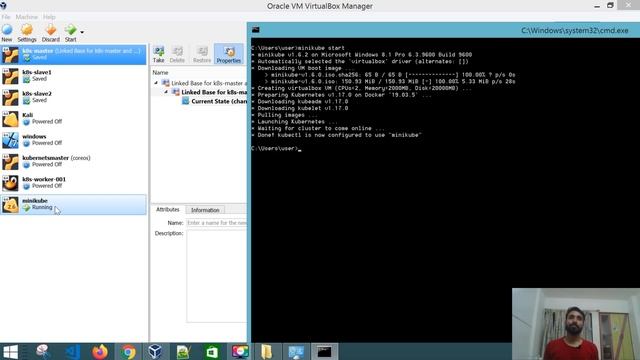Click the Kali VM OS icon
This screenshot has width=640, height=360.
tap(10, 119)
